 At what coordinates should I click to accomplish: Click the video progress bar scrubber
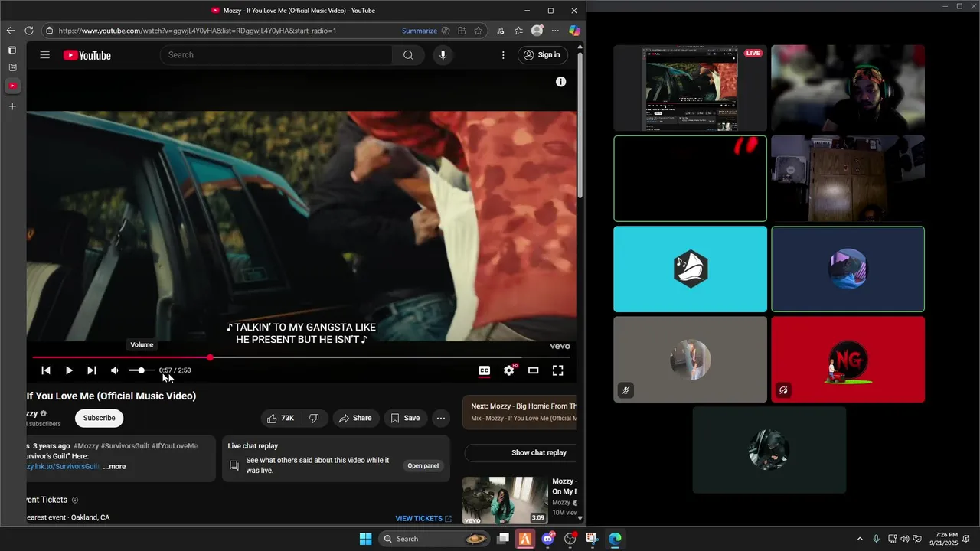210,357
